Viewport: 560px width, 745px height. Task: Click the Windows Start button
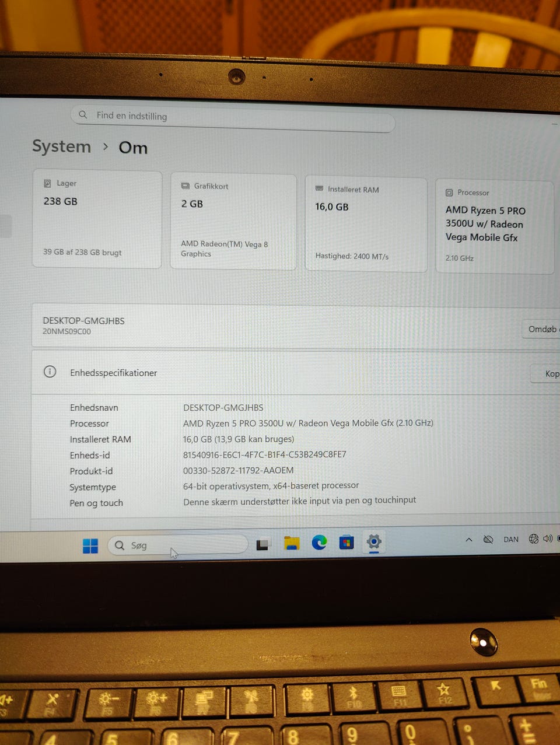pos(90,545)
